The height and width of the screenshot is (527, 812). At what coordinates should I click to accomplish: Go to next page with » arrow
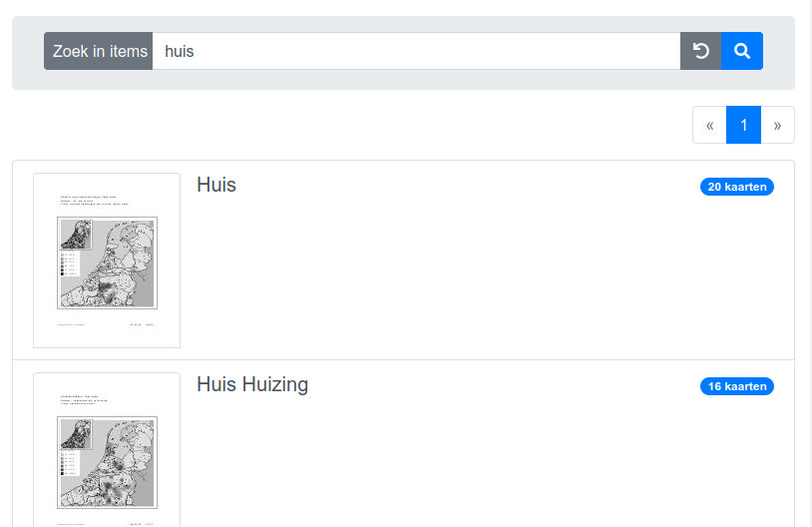[x=777, y=125]
